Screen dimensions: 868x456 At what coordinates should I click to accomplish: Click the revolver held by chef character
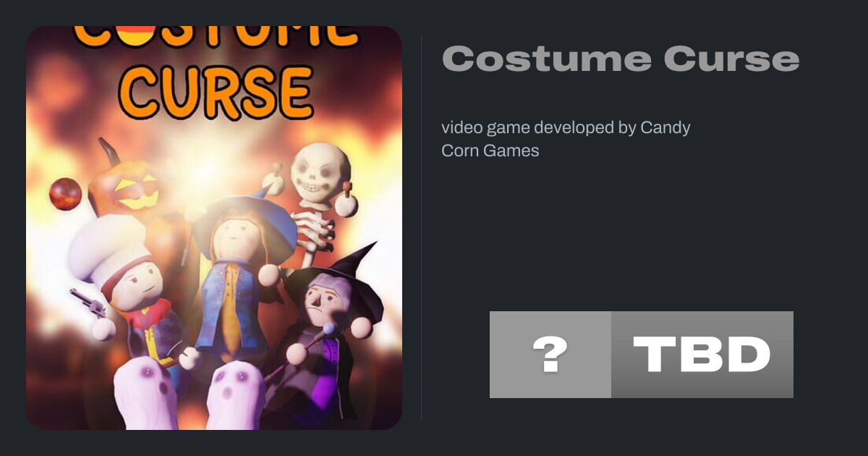(x=88, y=303)
